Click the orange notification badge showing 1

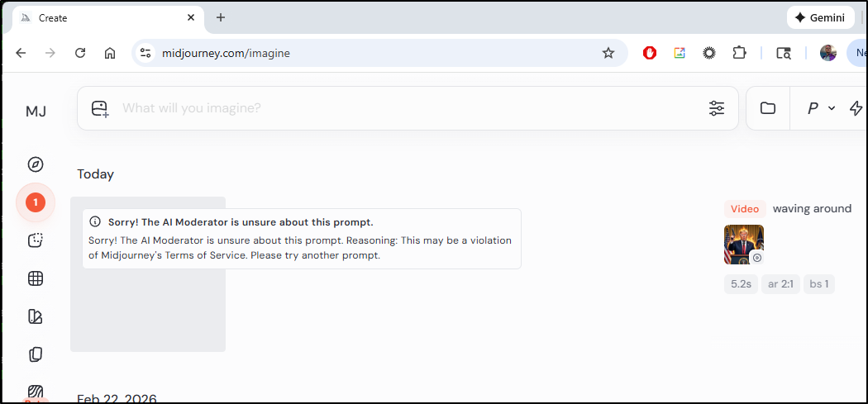36,202
